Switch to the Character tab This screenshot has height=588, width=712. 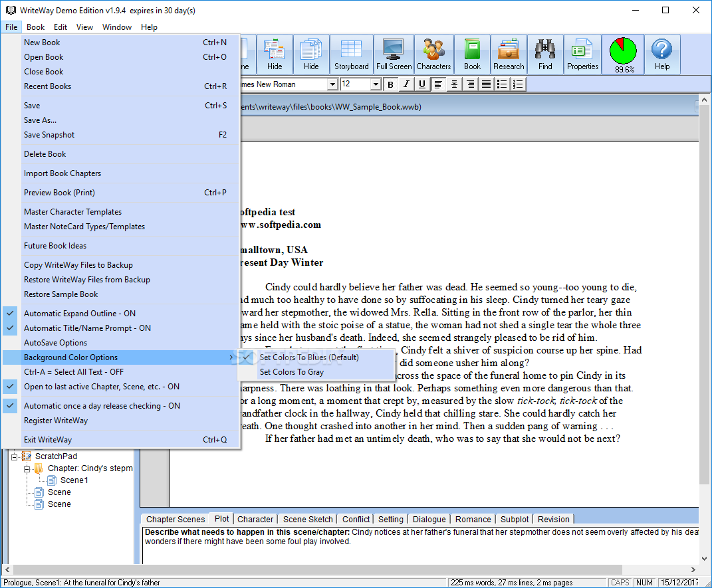(255, 520)
